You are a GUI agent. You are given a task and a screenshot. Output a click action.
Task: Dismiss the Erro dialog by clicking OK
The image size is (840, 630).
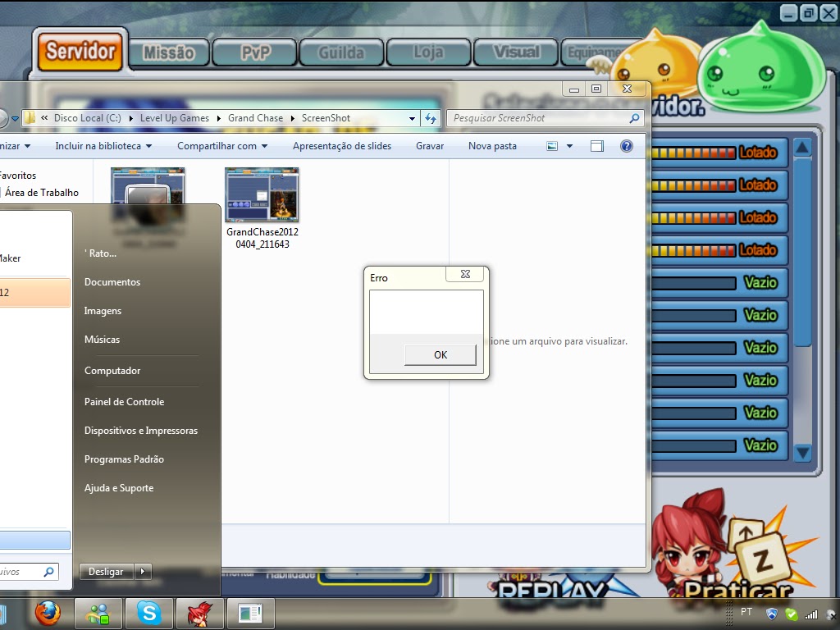[440, 354]
